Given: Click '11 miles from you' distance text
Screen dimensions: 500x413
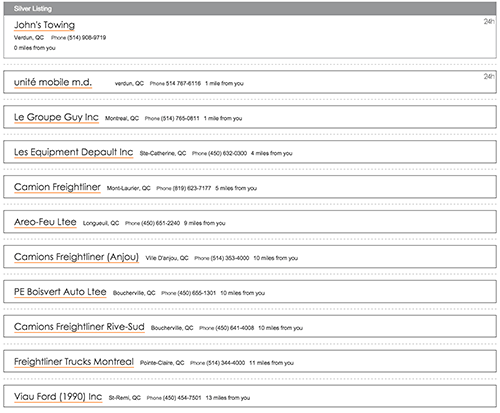Looking at the screenshot, I should 272,363.
